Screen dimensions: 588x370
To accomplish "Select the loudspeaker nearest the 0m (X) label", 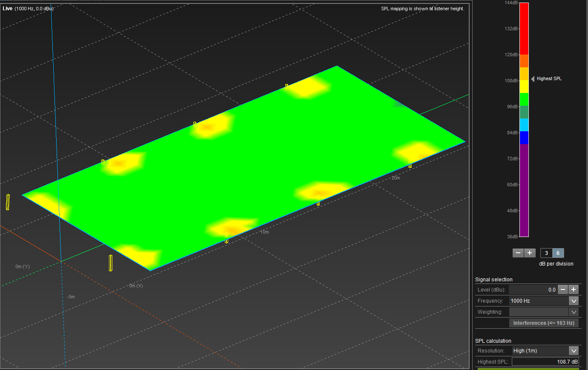I will (x=111, y=263).
